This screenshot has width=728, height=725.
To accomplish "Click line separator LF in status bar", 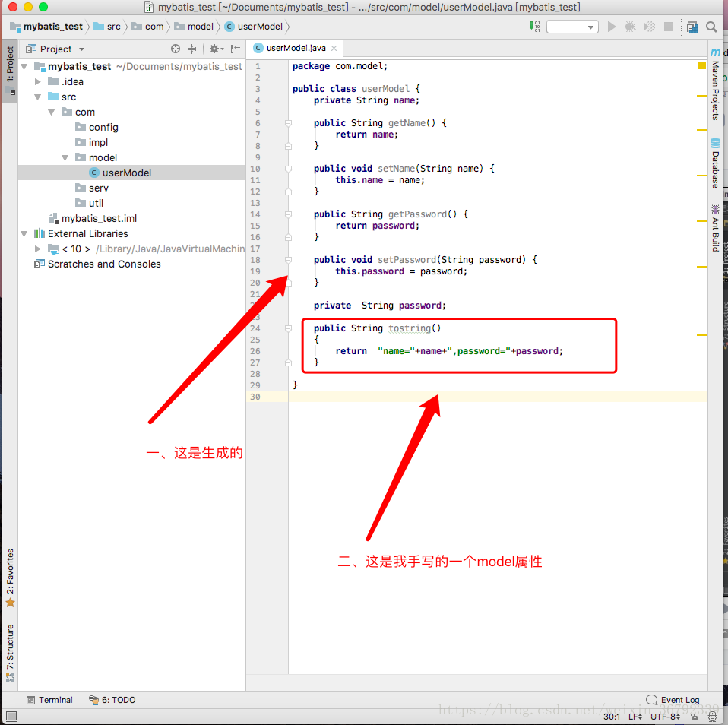I will pyautogui.click(x=635, y=717).
